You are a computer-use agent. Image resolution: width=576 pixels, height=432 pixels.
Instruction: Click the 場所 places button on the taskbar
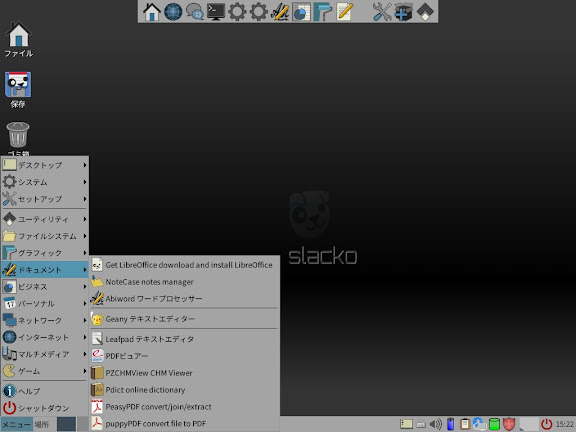point(42,424)
